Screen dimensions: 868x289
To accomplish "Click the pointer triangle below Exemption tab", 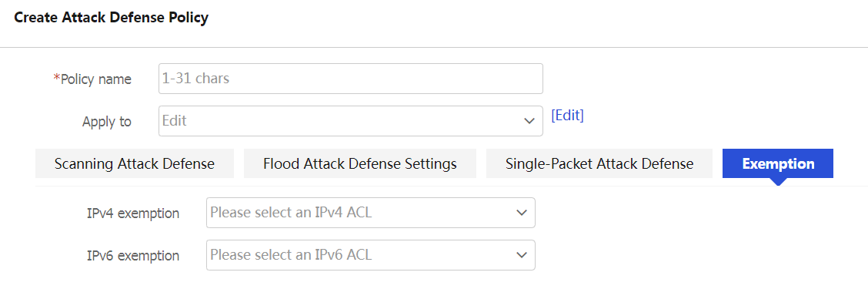I will [778, 181].
